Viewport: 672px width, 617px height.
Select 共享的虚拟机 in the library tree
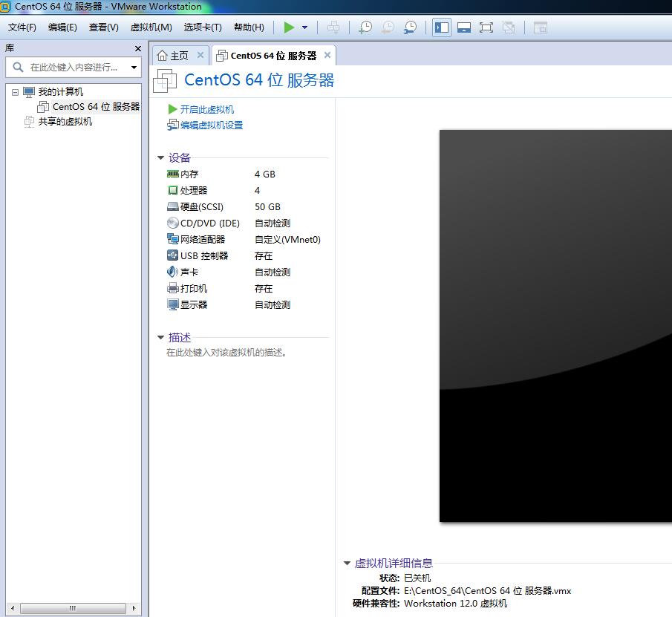coord(65,122)
